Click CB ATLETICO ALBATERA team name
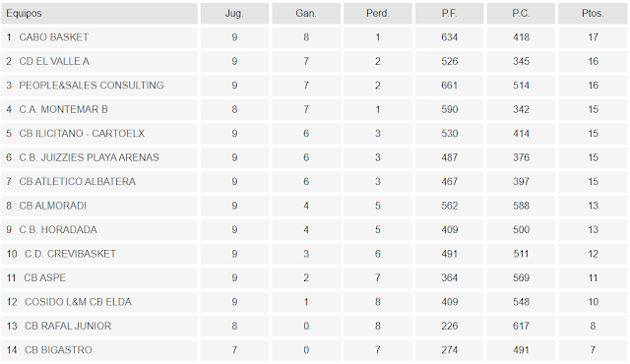630x364 pixels. coord(78,182)
